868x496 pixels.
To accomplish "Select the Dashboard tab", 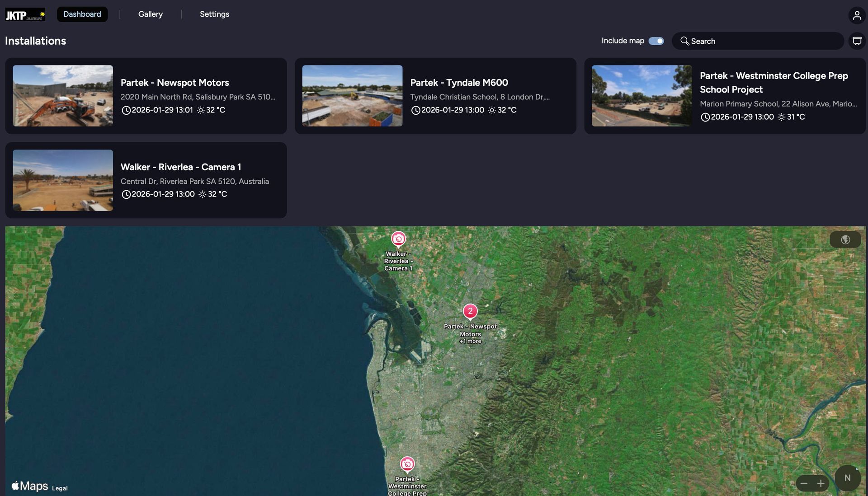I will (82, 14).
